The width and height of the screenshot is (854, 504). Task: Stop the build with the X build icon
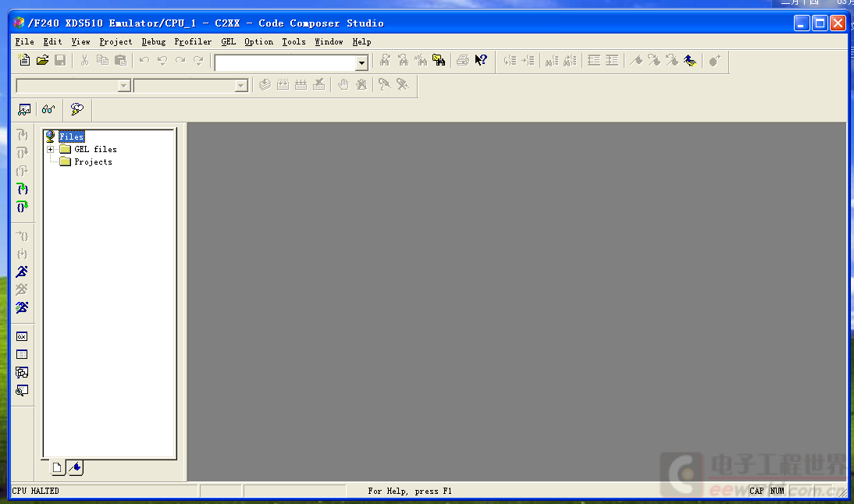tap(319, 85)
